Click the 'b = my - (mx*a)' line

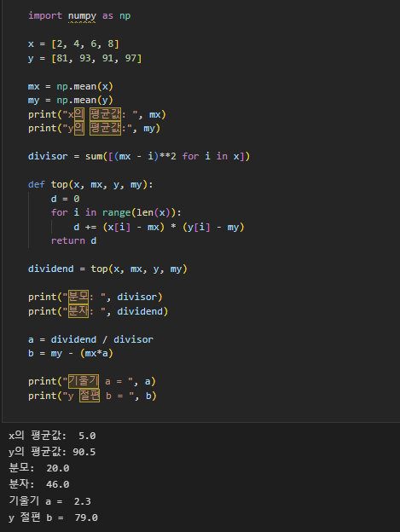click(x=71, y=354)
